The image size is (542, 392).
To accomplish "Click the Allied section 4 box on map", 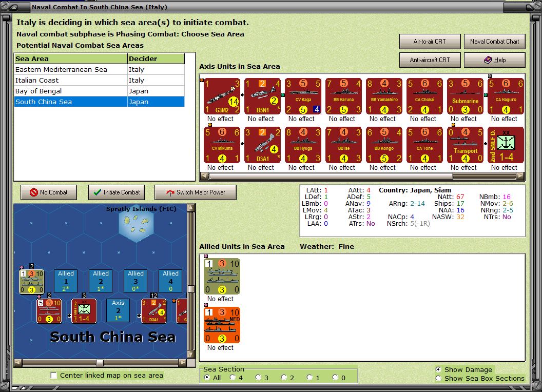I will [170, 281].
